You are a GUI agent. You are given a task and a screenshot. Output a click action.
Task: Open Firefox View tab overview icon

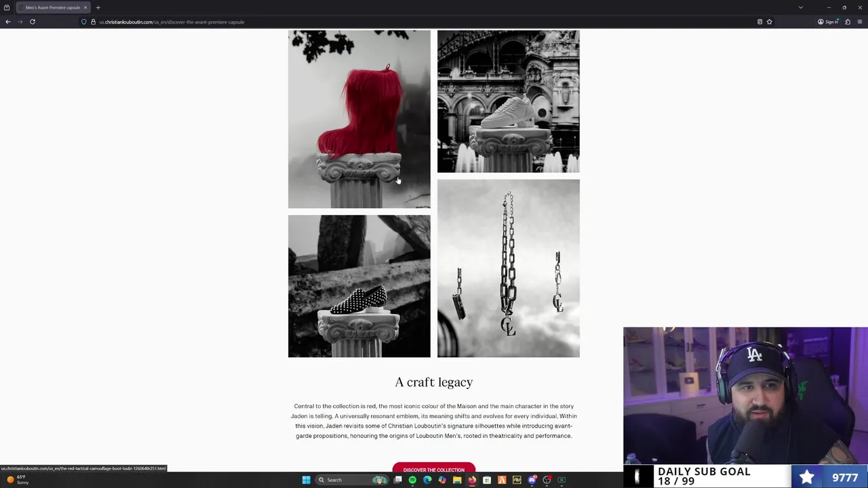(7, 7)
